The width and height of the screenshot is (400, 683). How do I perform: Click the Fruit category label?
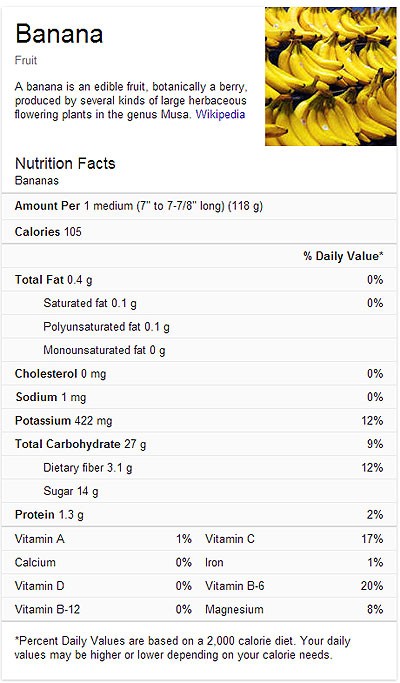point(26,60)
